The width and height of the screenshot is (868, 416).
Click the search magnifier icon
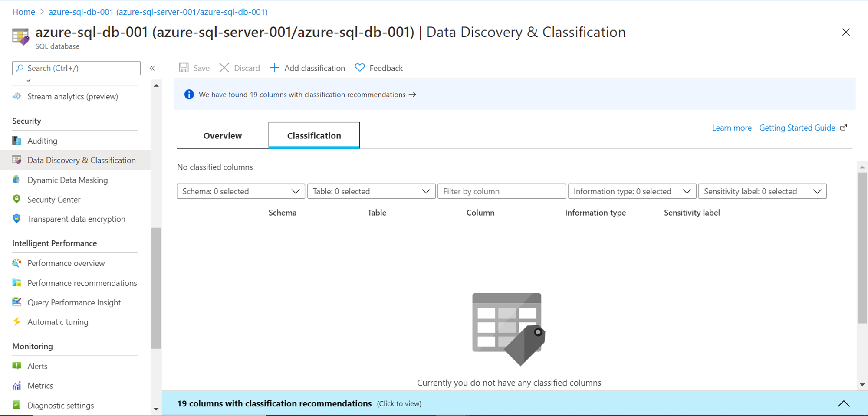pos(20,68)
